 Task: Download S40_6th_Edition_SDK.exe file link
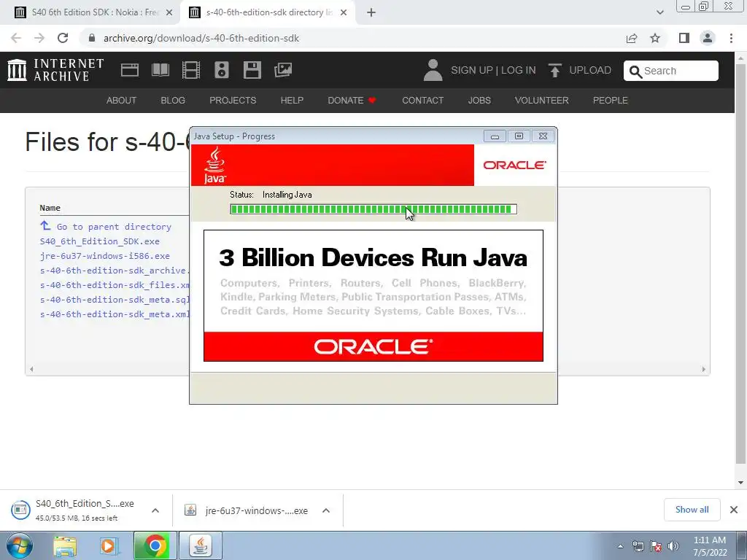pos(99,241)
